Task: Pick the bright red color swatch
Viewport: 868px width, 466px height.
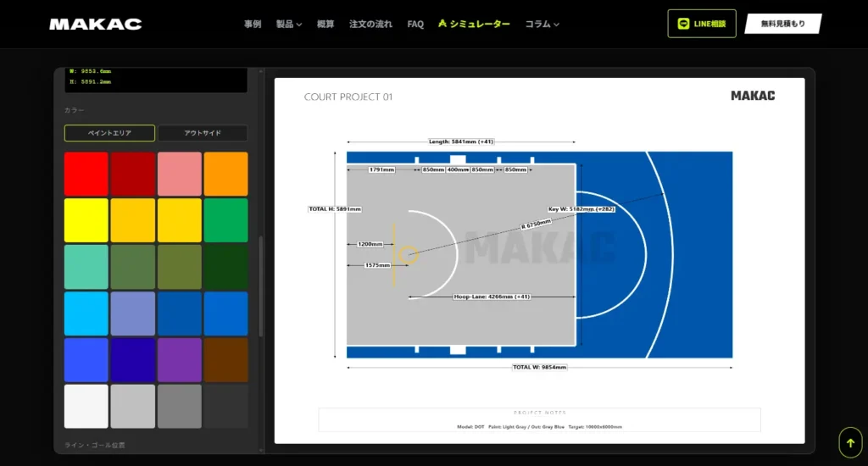Action: click(x=86, y=174)
